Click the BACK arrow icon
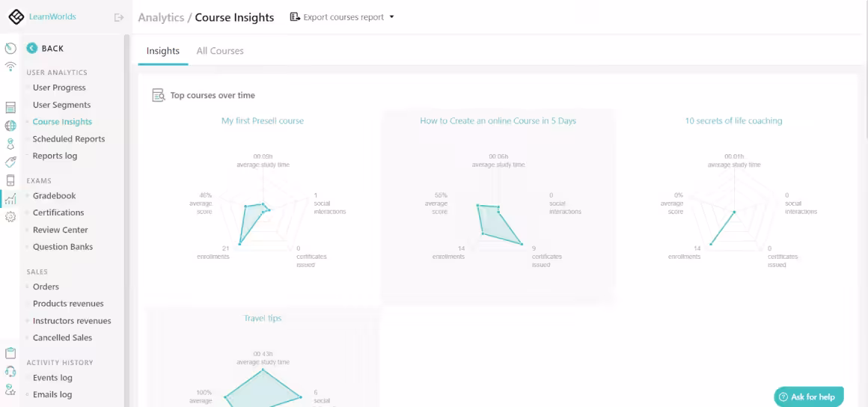Viewport: 868px width, 407px height. tap(31, 49)
